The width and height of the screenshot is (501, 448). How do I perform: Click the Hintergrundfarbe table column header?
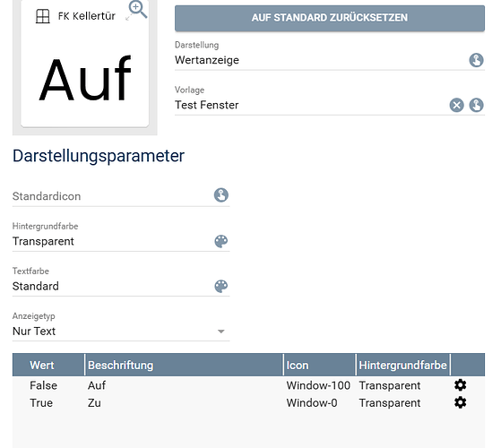click(x=402, y=365)
